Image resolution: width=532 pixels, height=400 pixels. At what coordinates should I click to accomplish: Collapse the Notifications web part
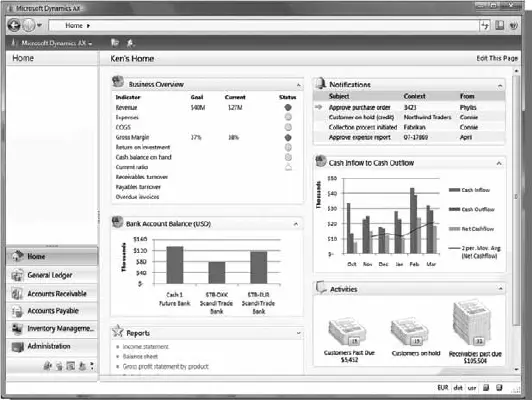pos(500,86)
